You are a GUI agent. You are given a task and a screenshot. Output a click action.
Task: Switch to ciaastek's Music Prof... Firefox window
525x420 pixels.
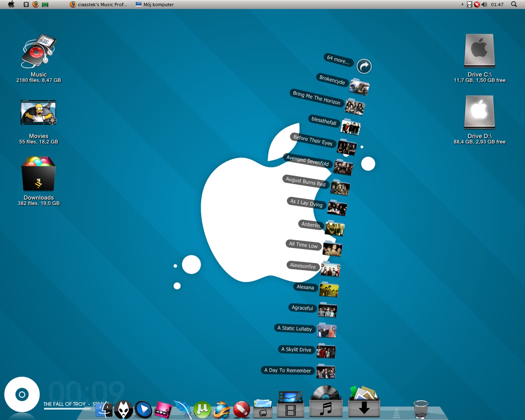pyautogui.click(x=98, y=5)
